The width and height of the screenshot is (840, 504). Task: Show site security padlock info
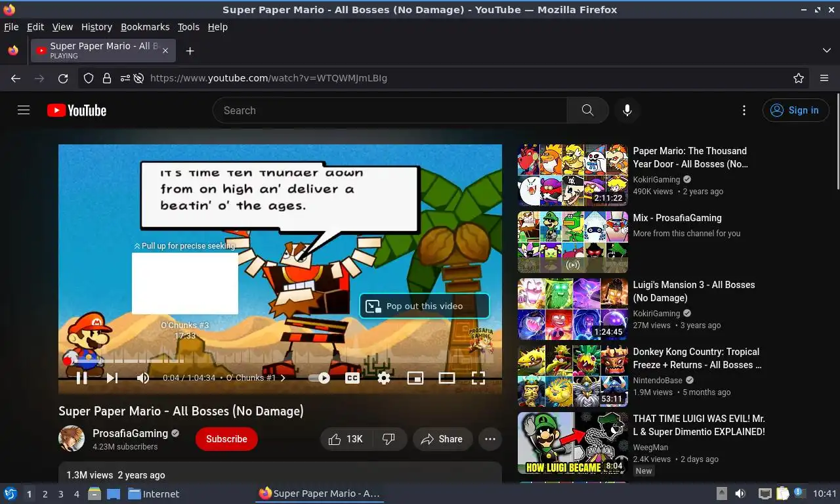tap(106, 78)
